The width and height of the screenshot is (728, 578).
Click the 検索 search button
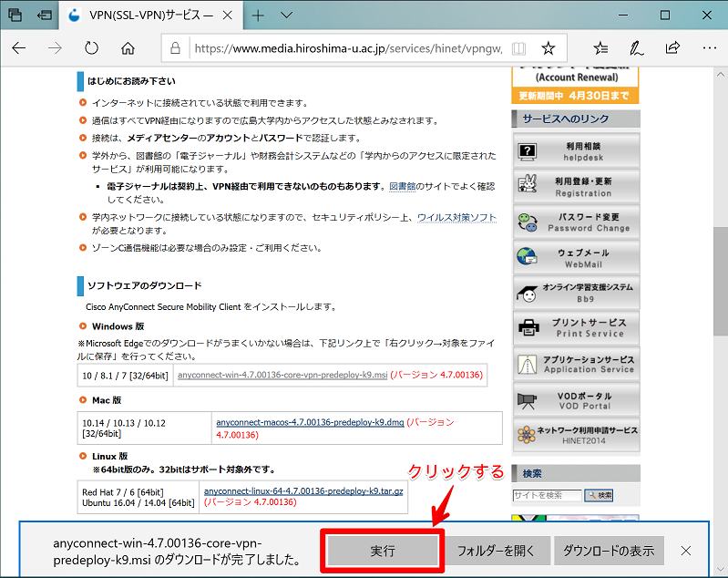[x=599, y=495]
